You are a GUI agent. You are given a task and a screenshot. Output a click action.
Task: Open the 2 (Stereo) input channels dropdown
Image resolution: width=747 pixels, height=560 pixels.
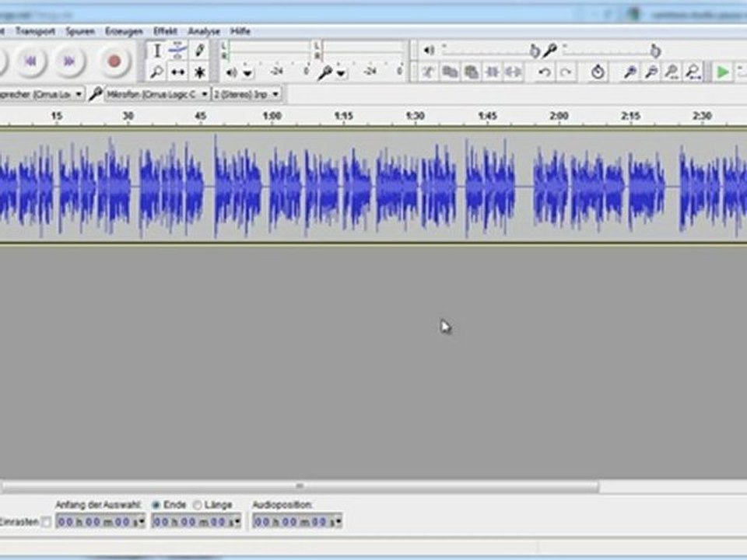(x=247, y=94)
